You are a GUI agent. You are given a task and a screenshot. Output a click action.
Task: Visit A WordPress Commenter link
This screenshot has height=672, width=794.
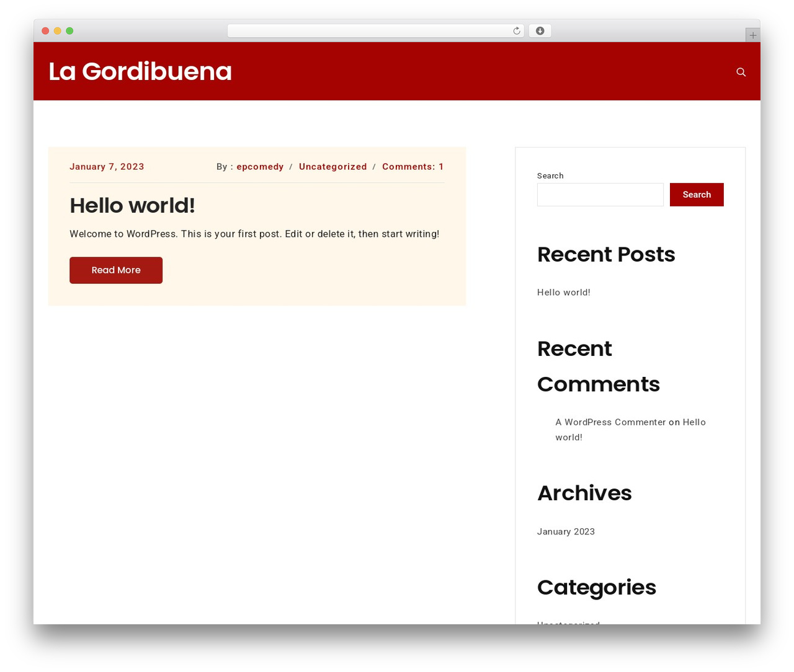(x=610, y=422)
